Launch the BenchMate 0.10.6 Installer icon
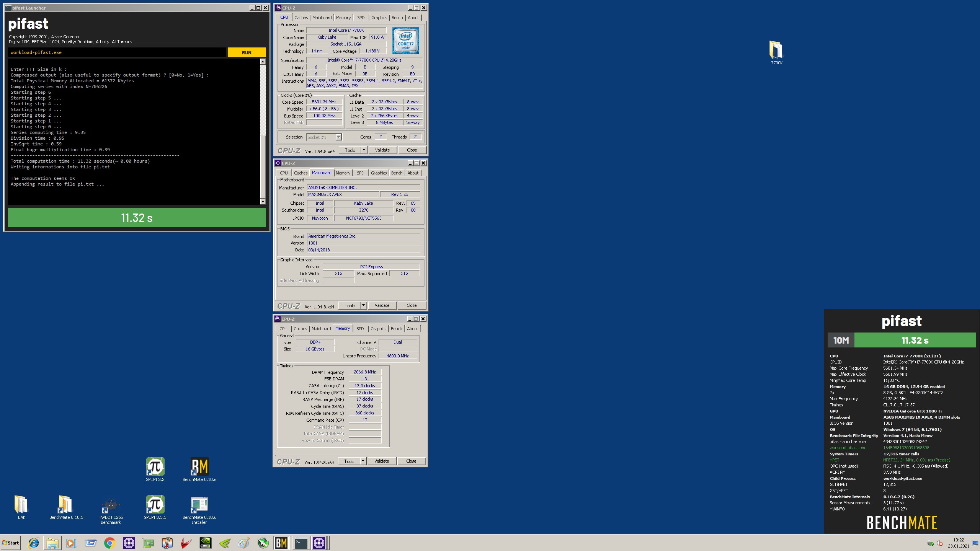The width and height of the screenshot is (980, 551). [x=199, y=510]
